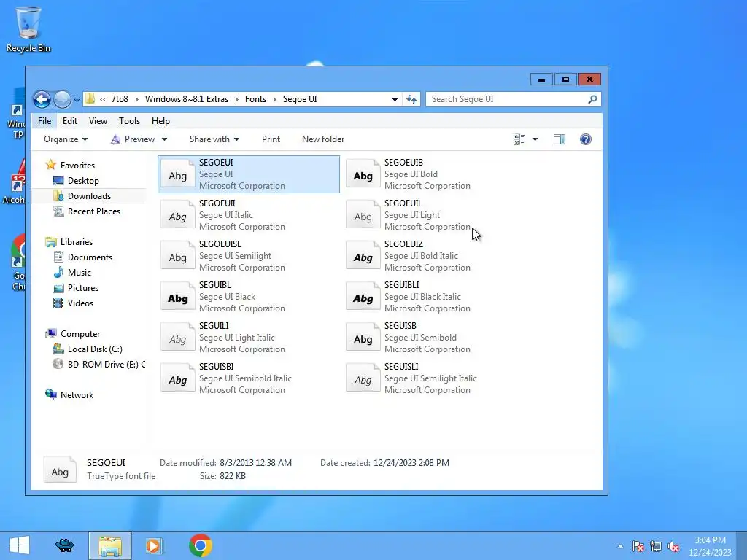Go to Windows 8~8.1 Extras breadcrumb
This screenshot has width=747, height=560.
[187, 99]
